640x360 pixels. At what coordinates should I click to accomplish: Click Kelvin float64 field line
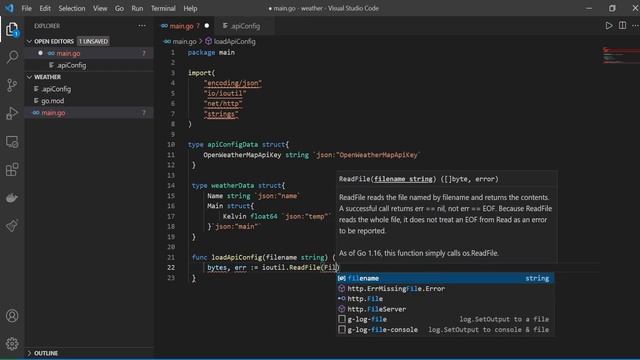coord(276,216)
